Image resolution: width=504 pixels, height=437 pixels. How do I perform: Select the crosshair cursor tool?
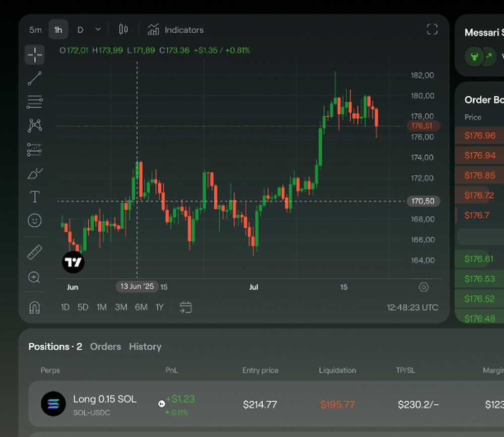(35, 54)
